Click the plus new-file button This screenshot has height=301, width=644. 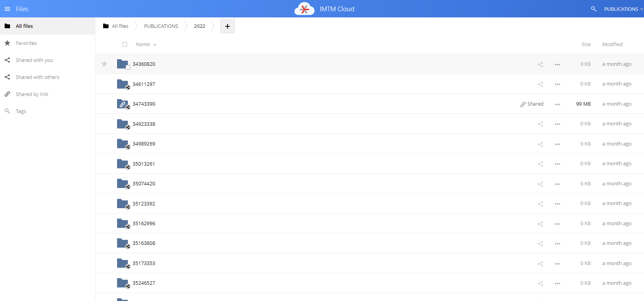[228, 26]
